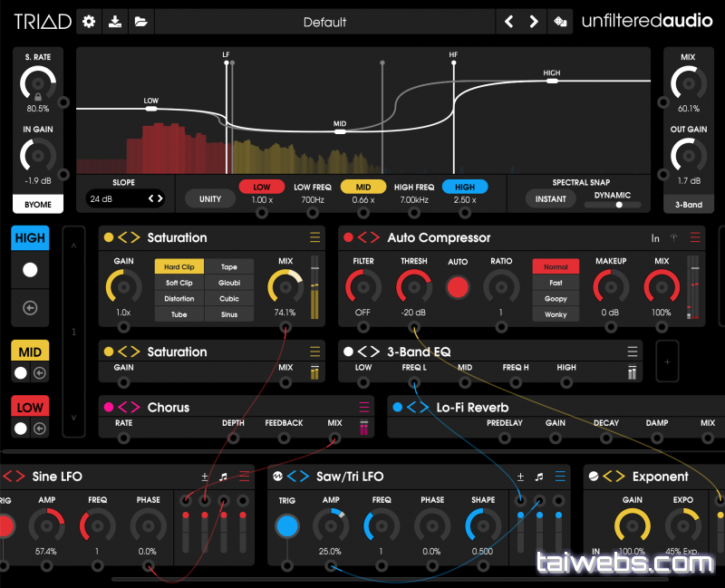The image size is (725, 588).
Task: Click the Sine LFO tempo sync note icon
Action: click(223, 477)
